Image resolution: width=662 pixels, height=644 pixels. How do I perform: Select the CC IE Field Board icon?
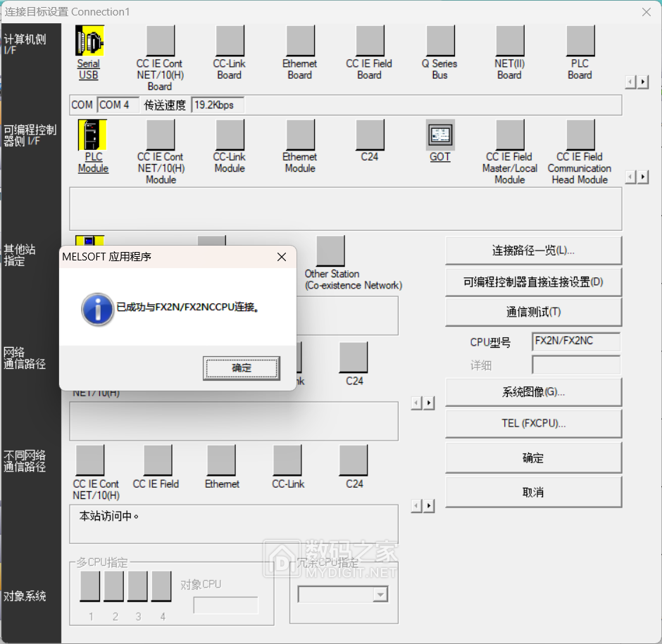[x=370, y=41]
